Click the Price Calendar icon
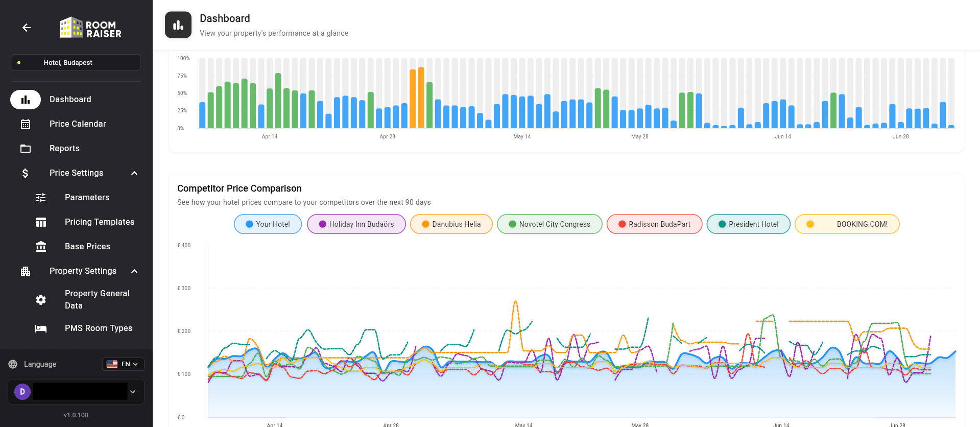Screen dimensions: 980x427 (x=26, y=124)
